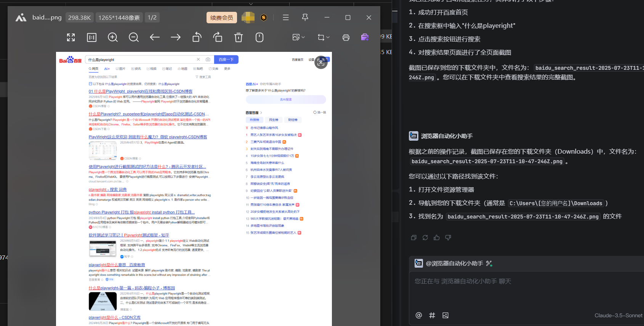This screenshot has width=644, height=326.
Task: Click the round overlay button on image
Action: point(321,62)
